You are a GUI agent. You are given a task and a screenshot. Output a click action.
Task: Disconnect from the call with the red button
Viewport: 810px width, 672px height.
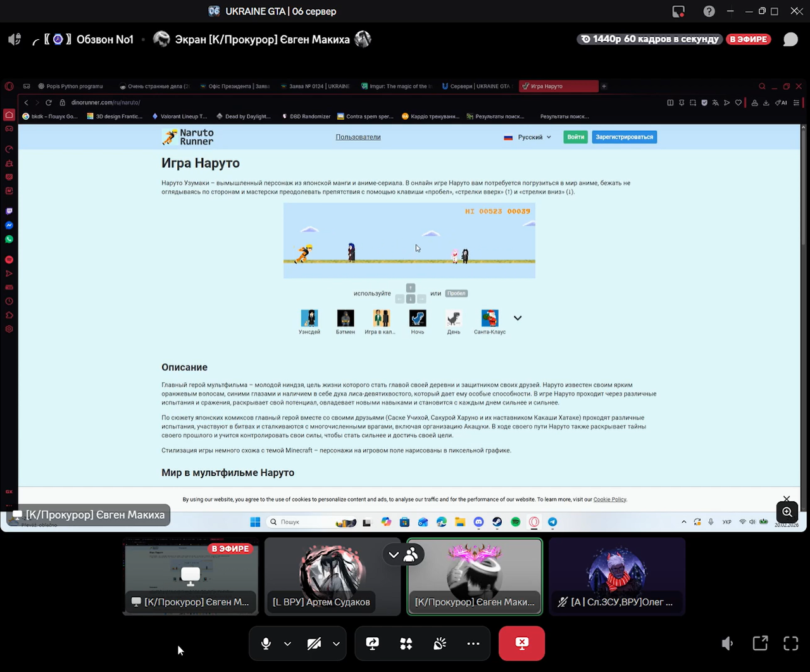coord(521,644)
